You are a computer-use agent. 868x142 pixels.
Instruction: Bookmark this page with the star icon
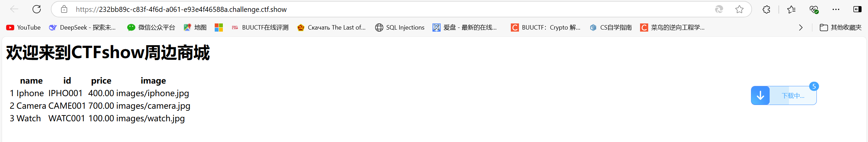point(739,9)
